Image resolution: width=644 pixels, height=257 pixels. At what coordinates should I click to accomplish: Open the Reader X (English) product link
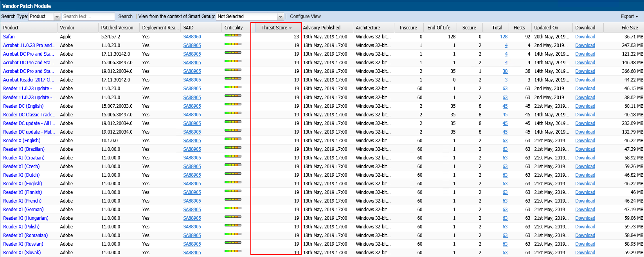coord(22,141)
